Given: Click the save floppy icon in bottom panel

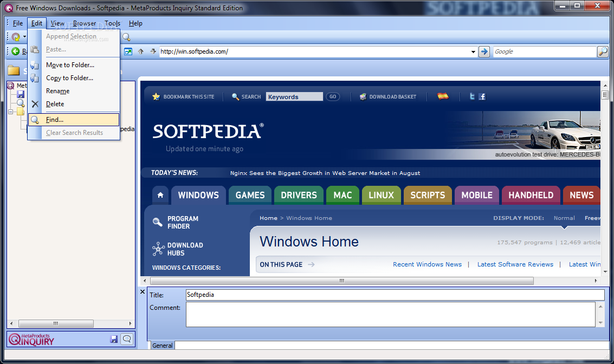Looking at the screenshot, I should (x=114, y=339).
